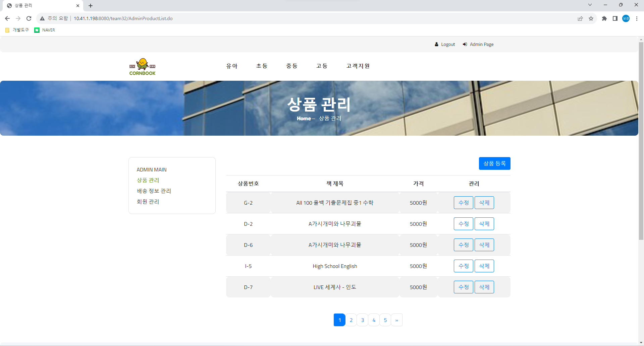
Task: Click 수정 for product D-6
Action: point(463,245)
